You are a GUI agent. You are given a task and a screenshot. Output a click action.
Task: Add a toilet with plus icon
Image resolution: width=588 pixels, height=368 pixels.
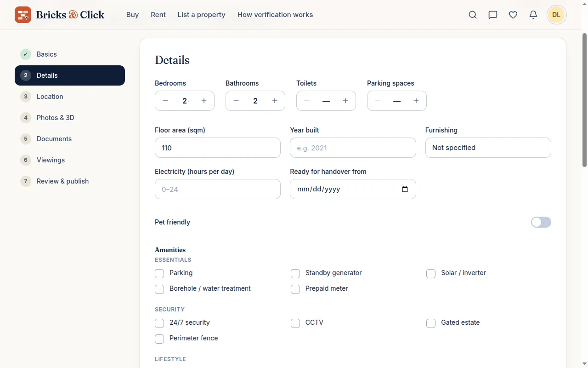pyautogui.click(x=345, y=101)
